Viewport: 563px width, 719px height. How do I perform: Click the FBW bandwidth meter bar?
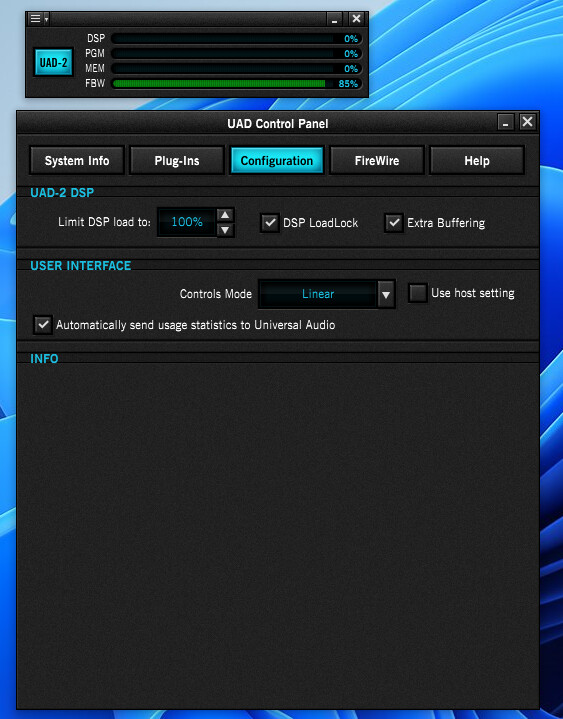coord(237,83)
